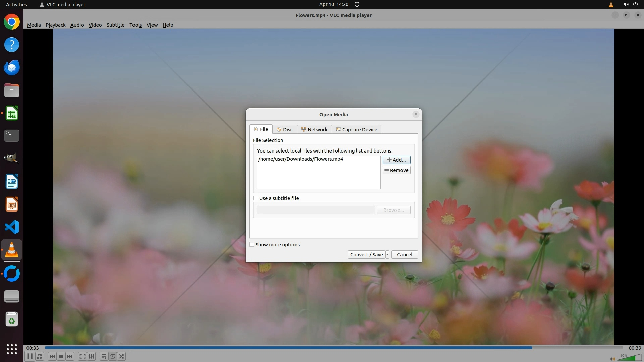Toggle the playlist view icon
Image resolution: width=644 pixels, height=362 pixels.
coord(104,356)
